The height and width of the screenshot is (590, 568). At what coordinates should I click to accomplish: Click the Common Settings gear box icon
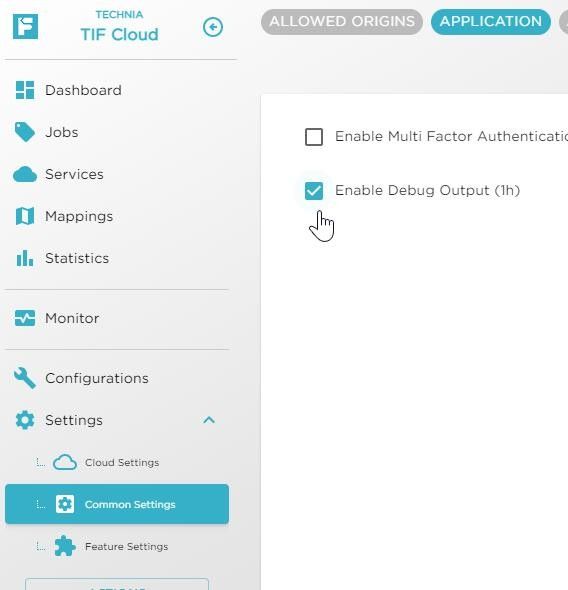65,504
